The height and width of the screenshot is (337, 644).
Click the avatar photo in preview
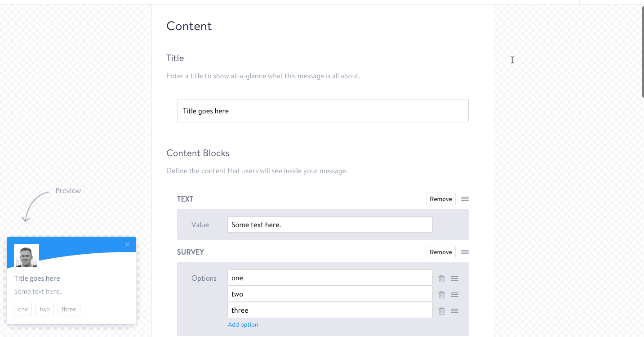27,256
